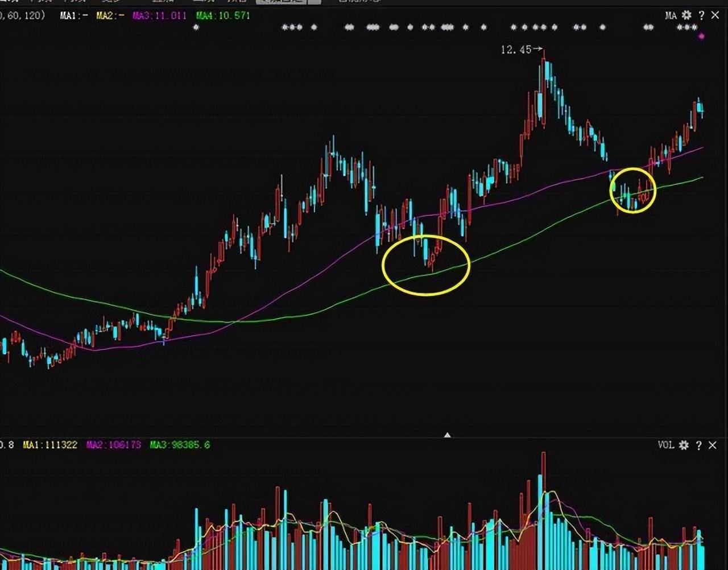
Task: Open MA indicator settings gear
Action: pyautogui.click(x=686, y=15)
